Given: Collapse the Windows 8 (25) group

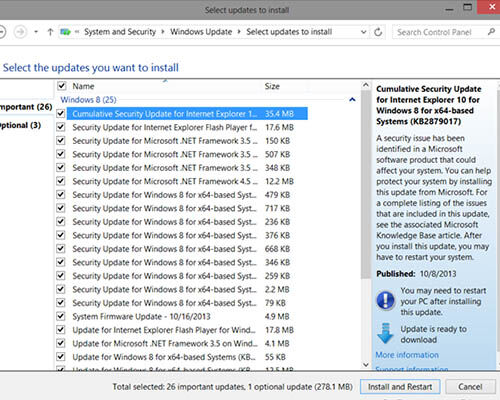Looking at the screenshot, I should click(x=352, y=100).
